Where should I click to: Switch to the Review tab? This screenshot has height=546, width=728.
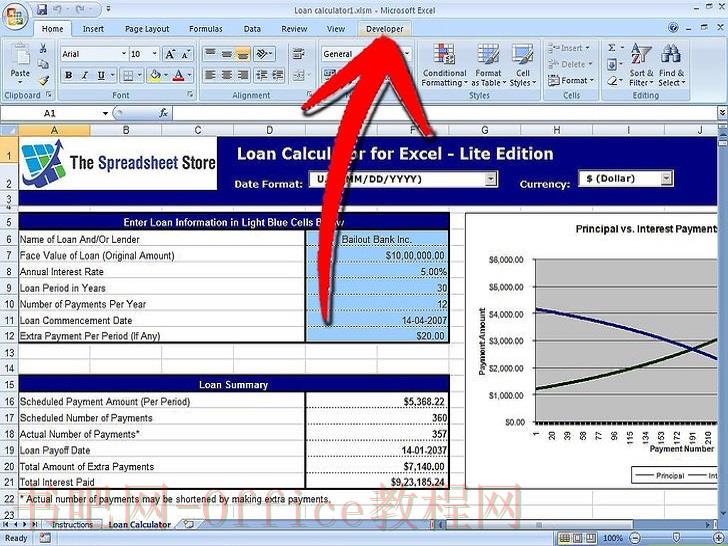click(294, 29)
